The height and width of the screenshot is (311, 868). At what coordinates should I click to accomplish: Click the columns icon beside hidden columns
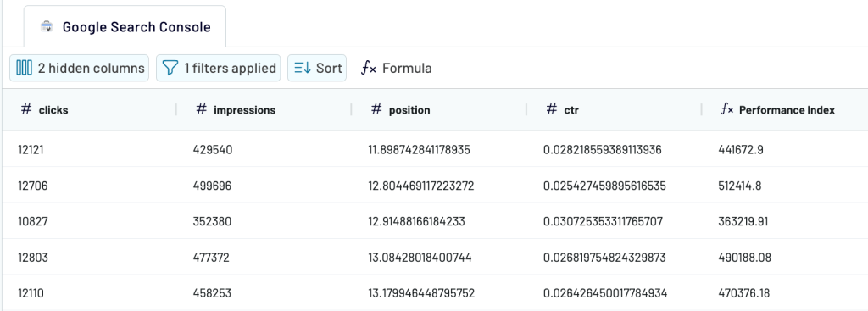[x=24, y=68]
